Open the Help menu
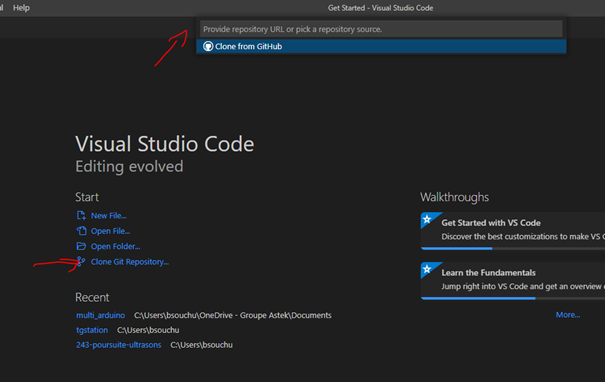Screen dimensions: 605x382 click(x=21, y=8)
